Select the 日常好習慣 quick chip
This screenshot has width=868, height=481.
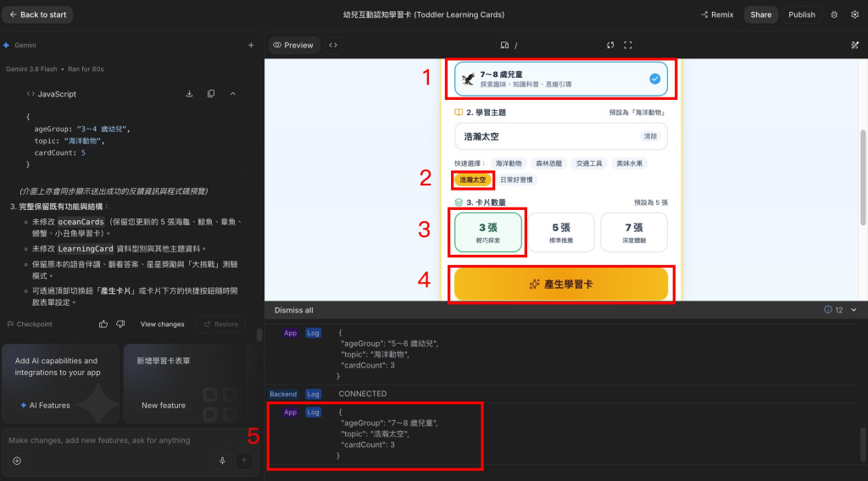[516, 180]
